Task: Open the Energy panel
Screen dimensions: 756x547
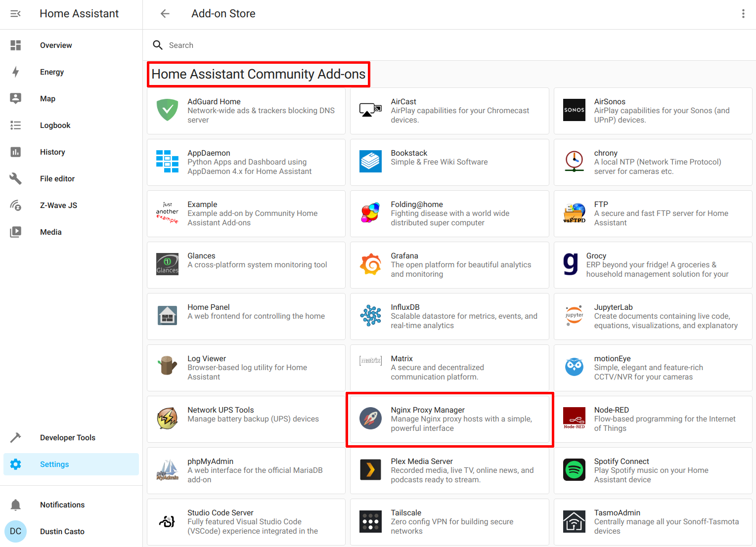Action: pos(71,72)
